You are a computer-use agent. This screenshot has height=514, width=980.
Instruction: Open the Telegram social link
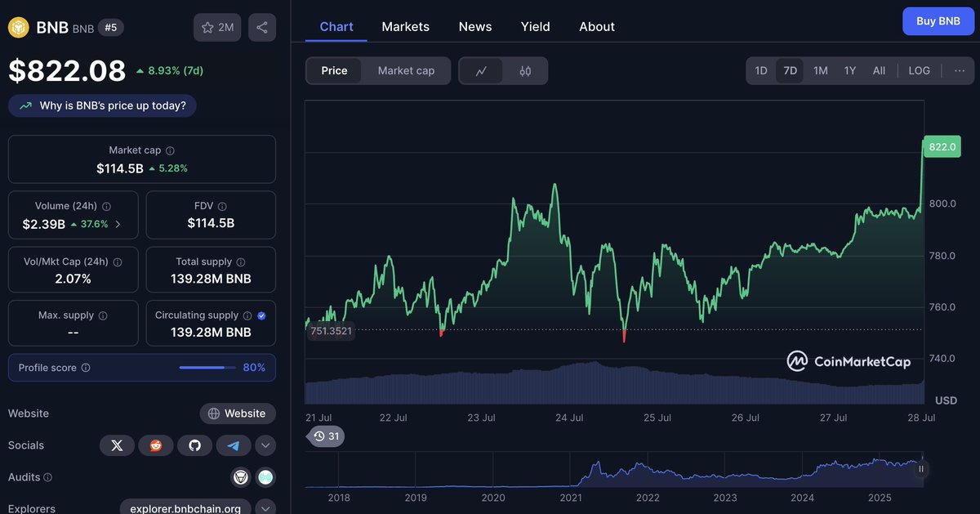[234, 445]
